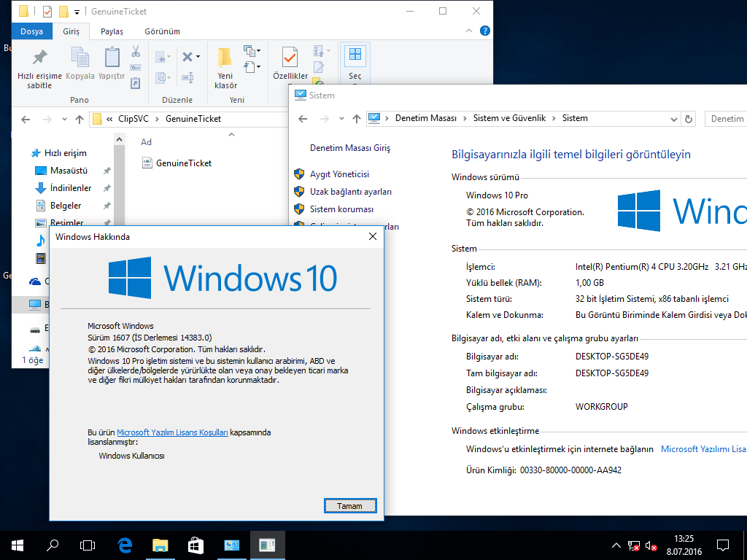Viewport: 747px width, 560px height.
Task: Click back arrow in Sistem window
Action: (303, 119)
